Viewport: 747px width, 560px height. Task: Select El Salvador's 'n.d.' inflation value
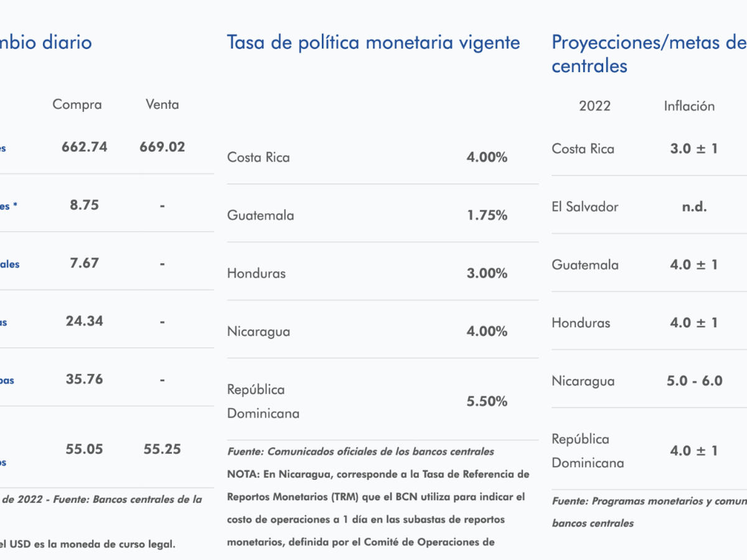694,207
